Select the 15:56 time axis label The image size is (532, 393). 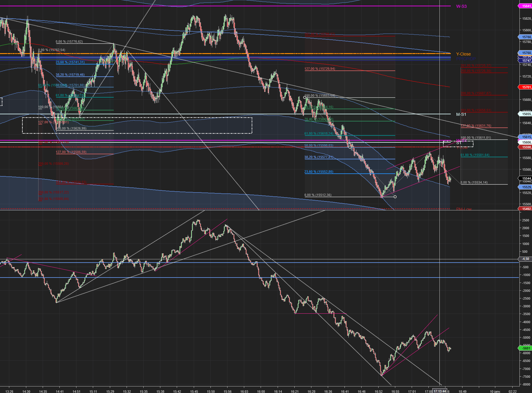coord(227,391)
